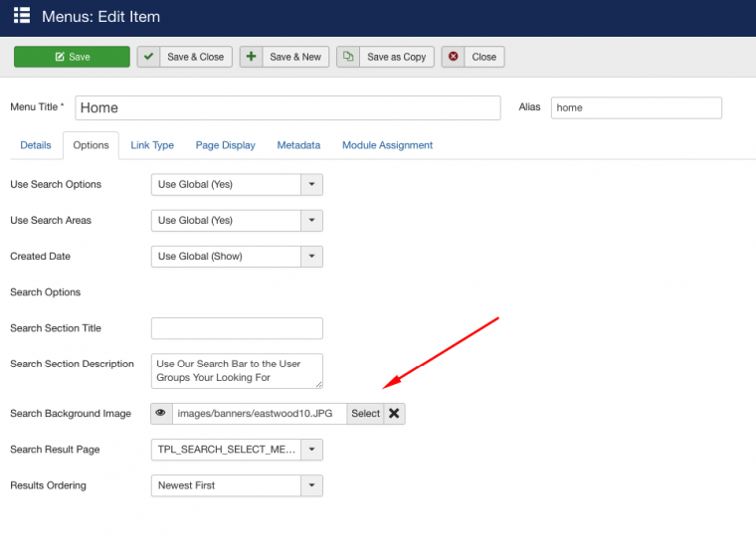
Task: Click the plus icon on Save & New
Action: click(x=251, y=57)
